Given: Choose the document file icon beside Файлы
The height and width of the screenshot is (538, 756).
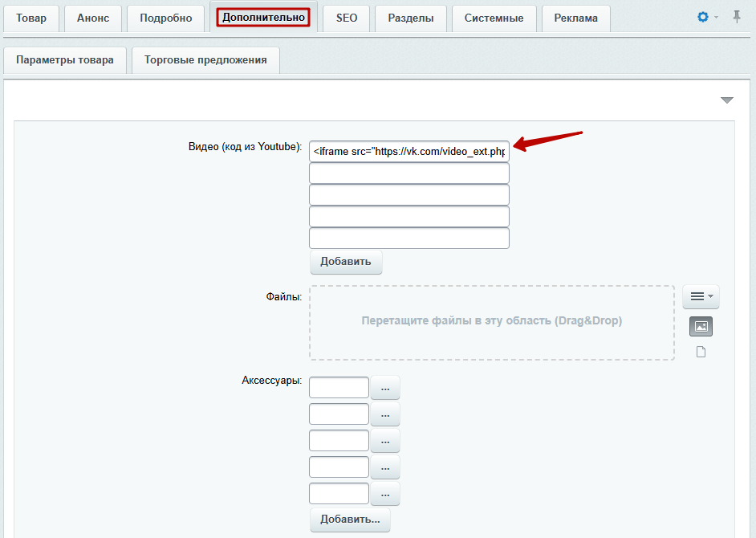Looking at the screenshot, I should (x=701, y=352).
